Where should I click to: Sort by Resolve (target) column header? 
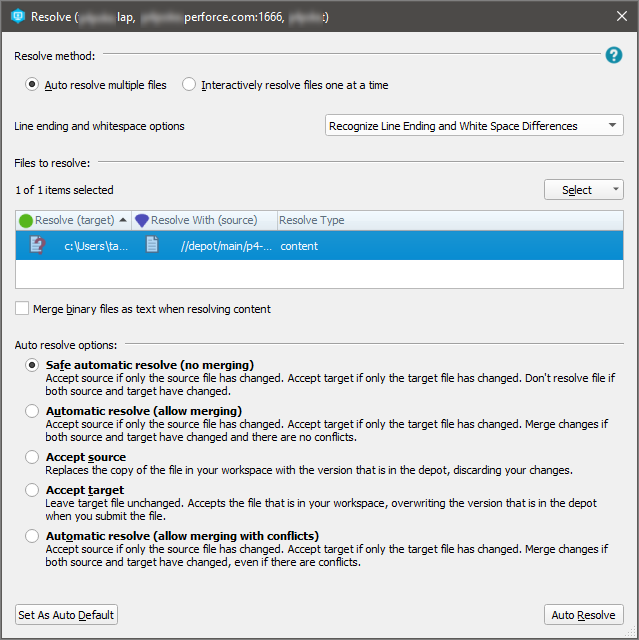coord(75,220)
